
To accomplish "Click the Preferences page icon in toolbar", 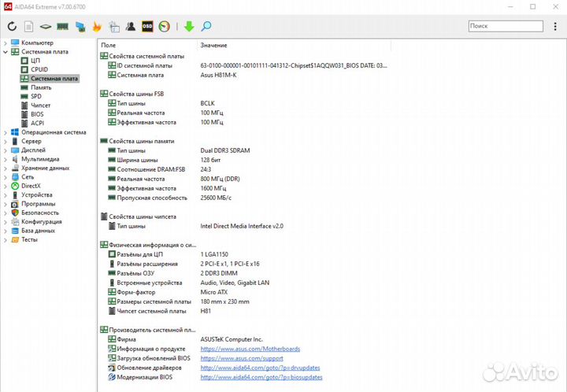I will [114, 27].
